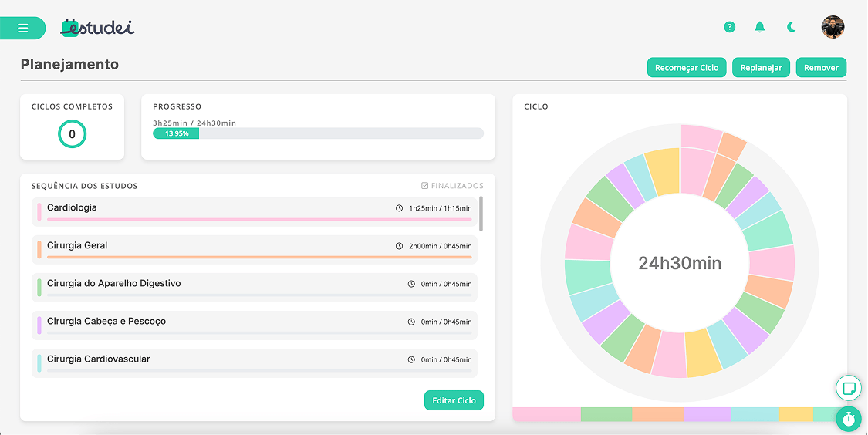Toggle dark mode with the moon icon
The image size is (868, 435).
click(792, 27)
